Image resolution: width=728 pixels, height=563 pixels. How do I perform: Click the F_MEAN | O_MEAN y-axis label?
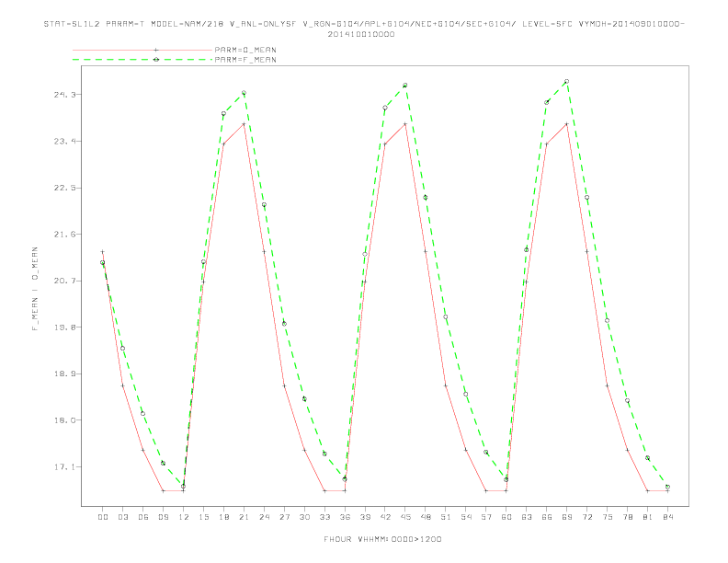click(35, 289)
